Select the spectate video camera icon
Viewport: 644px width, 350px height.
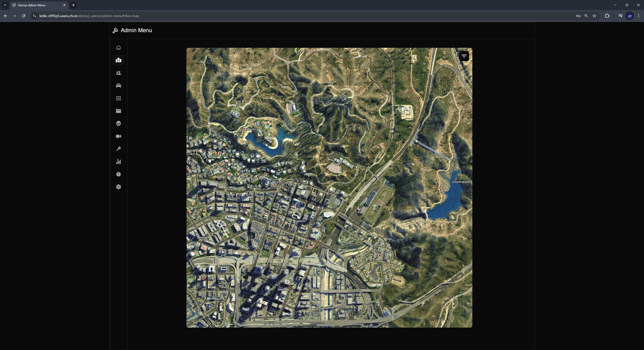point(118,136)
